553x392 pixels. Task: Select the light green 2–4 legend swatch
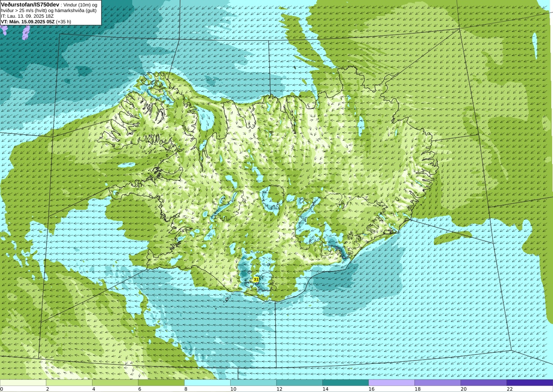coord(69,383)
